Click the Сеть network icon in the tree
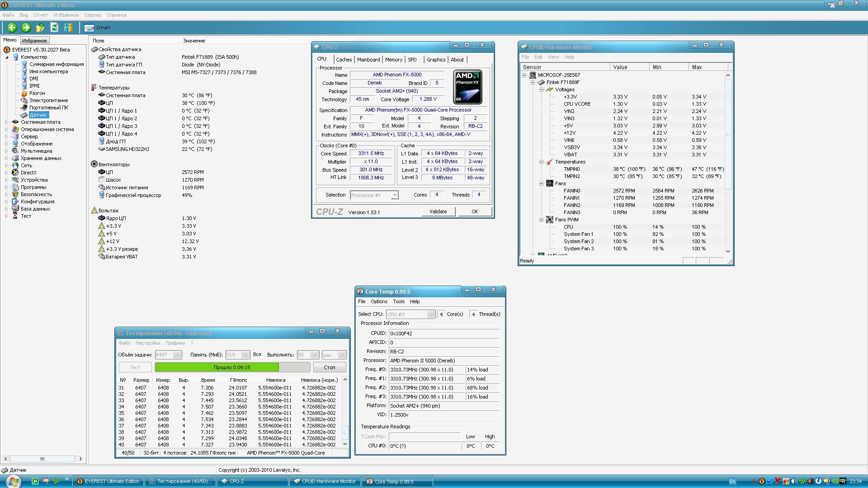This screenshot has height=488, width=868. [x=15, y=165]
